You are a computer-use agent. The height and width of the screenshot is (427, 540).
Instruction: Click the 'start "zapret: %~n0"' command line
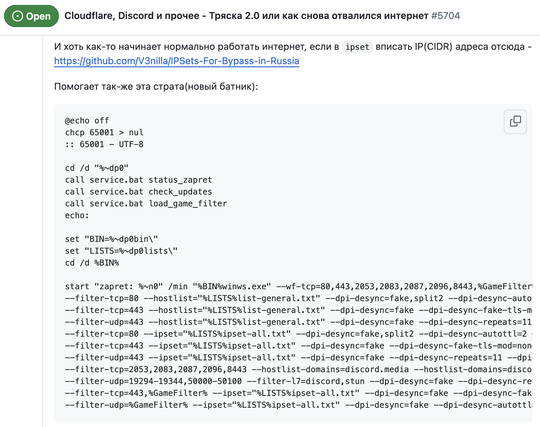298,287
